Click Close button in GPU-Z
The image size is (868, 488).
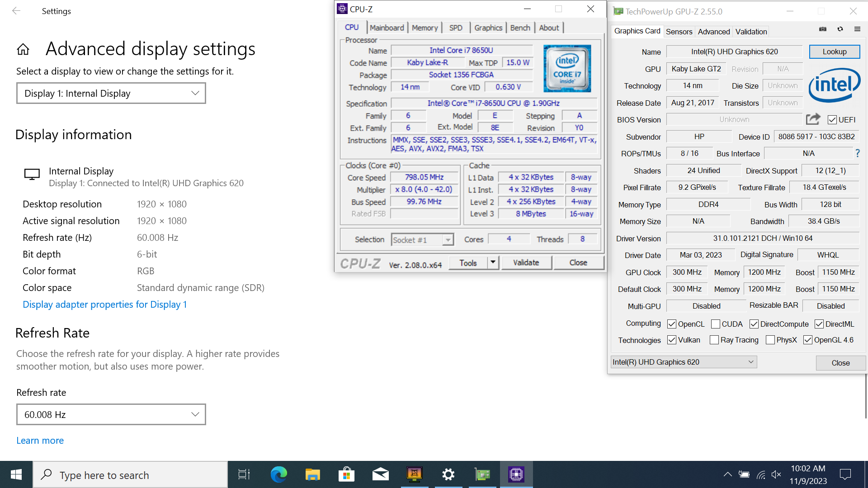pyautogui.click(x=840, y=363)
